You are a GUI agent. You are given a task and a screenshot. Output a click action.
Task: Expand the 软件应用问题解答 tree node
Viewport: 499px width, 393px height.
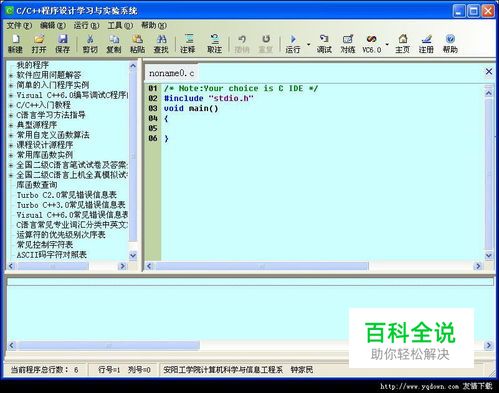pyautogui.click(x=11, y=76)
